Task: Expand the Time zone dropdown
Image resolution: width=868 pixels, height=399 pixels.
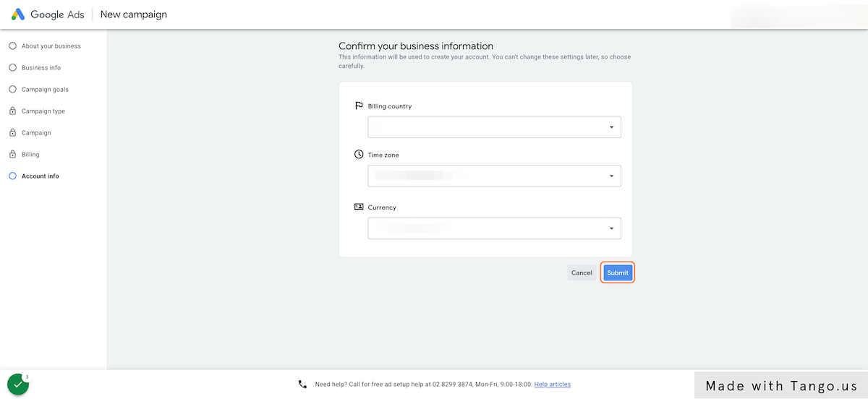Action: pos(494,176)
